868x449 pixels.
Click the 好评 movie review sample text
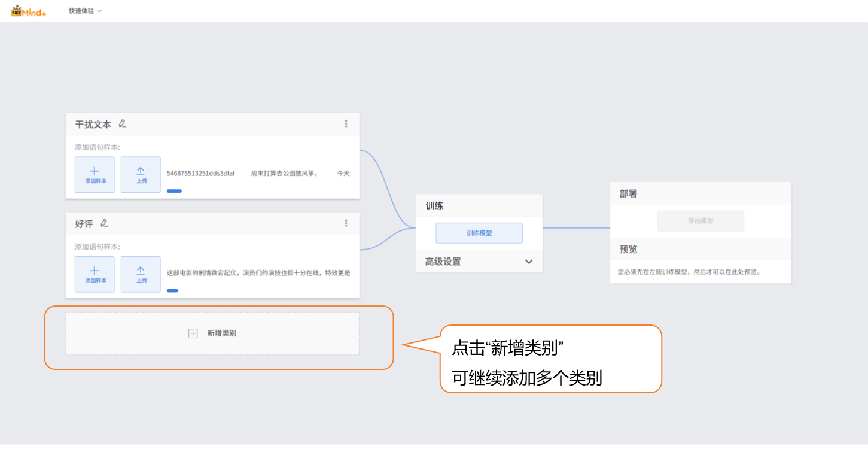coord(258,273)
